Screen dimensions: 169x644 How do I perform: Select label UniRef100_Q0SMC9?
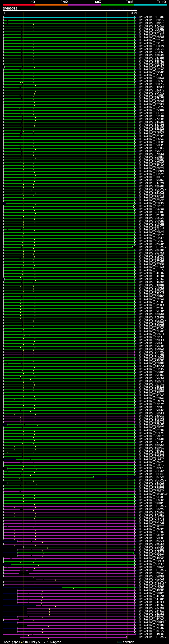152,521
